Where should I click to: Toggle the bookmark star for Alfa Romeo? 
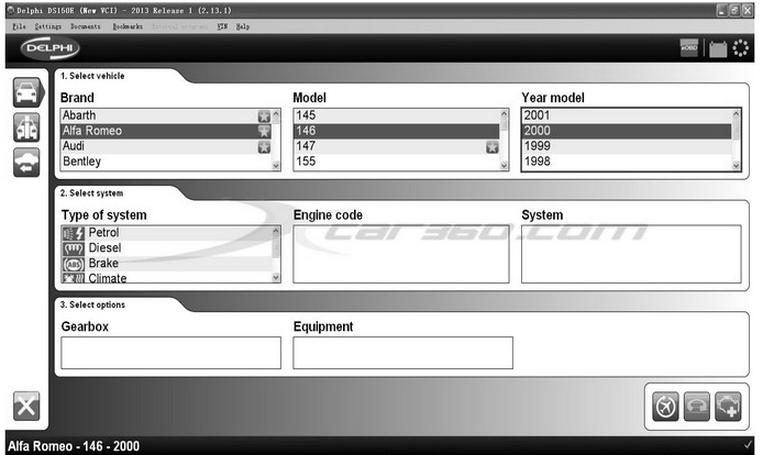pos(264,131)
